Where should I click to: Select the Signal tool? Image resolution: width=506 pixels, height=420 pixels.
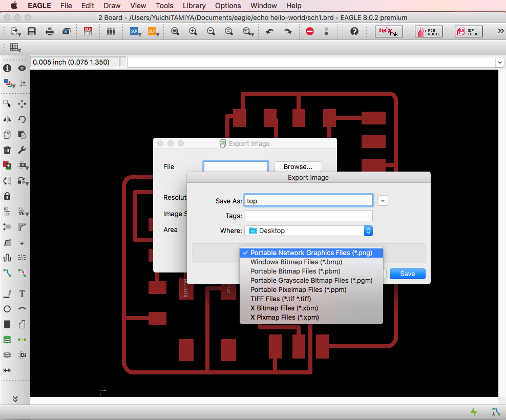[x=22, y=340]
